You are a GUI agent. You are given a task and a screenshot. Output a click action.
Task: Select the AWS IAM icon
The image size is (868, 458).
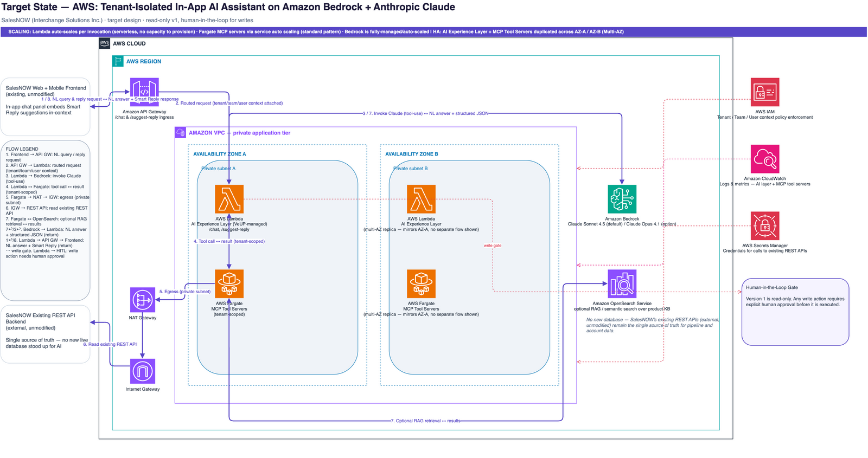[765, 92]
